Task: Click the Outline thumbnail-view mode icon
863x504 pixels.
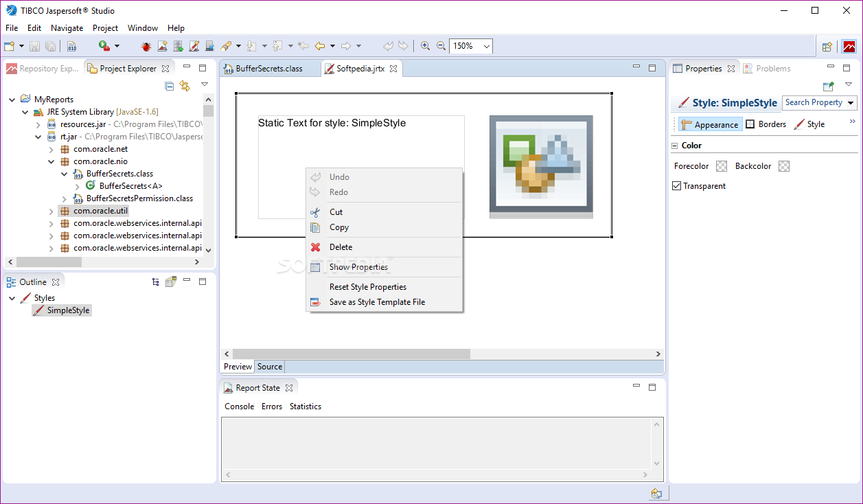Action: point(171,282)
